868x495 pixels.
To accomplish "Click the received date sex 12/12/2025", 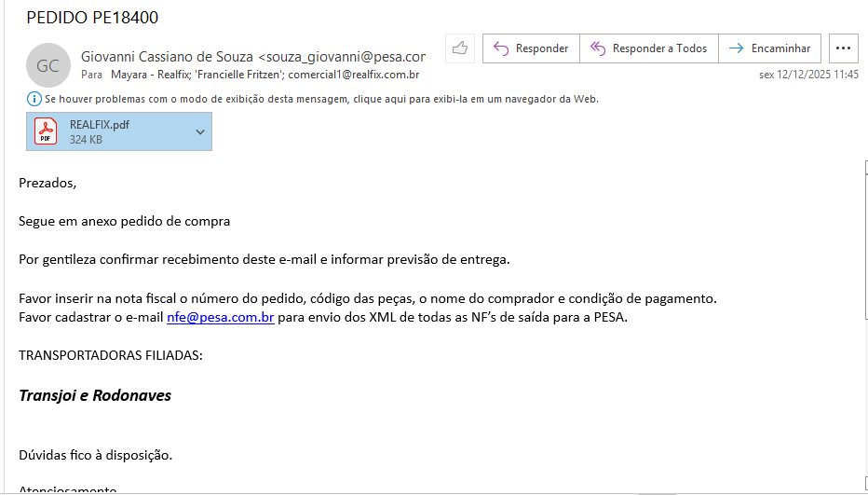I will (x=808, y=75).
